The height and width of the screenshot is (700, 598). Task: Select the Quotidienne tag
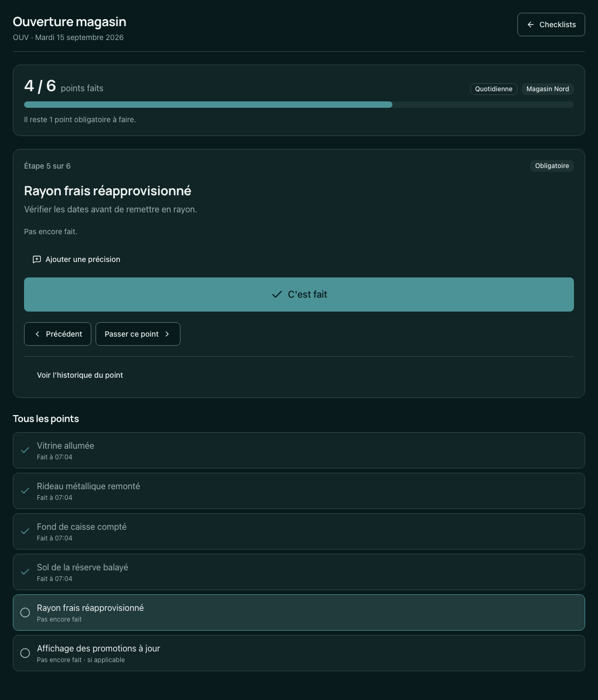(494, 89)
